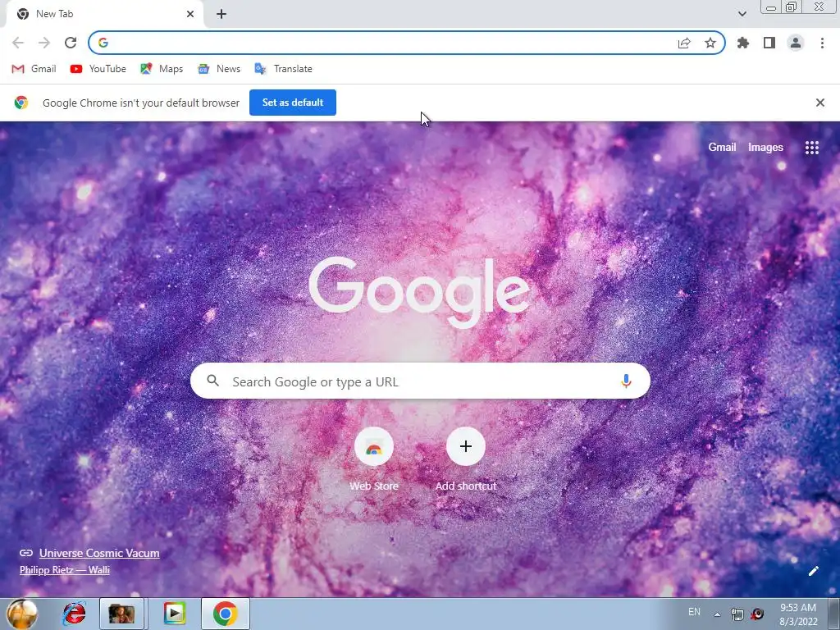This screenshot has height=630, width=840.
Task: Click the Google logo
Action: (419, 292)
